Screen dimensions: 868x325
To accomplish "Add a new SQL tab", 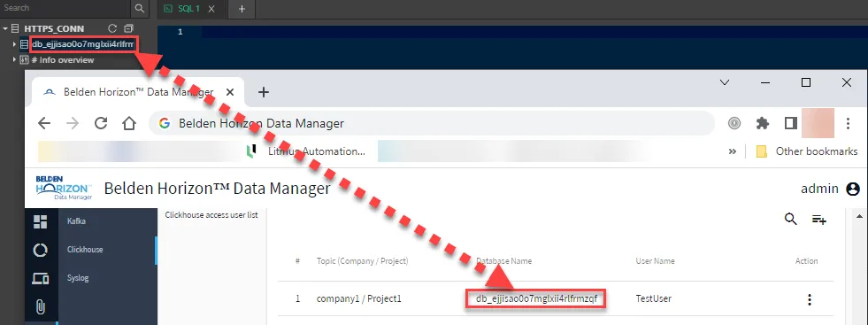I will (242, 9).
